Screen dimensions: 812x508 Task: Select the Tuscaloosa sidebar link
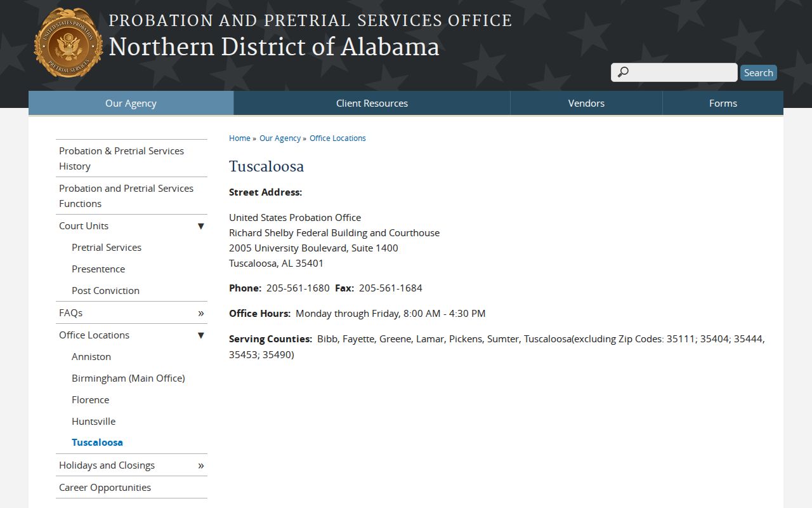[97, 443]
